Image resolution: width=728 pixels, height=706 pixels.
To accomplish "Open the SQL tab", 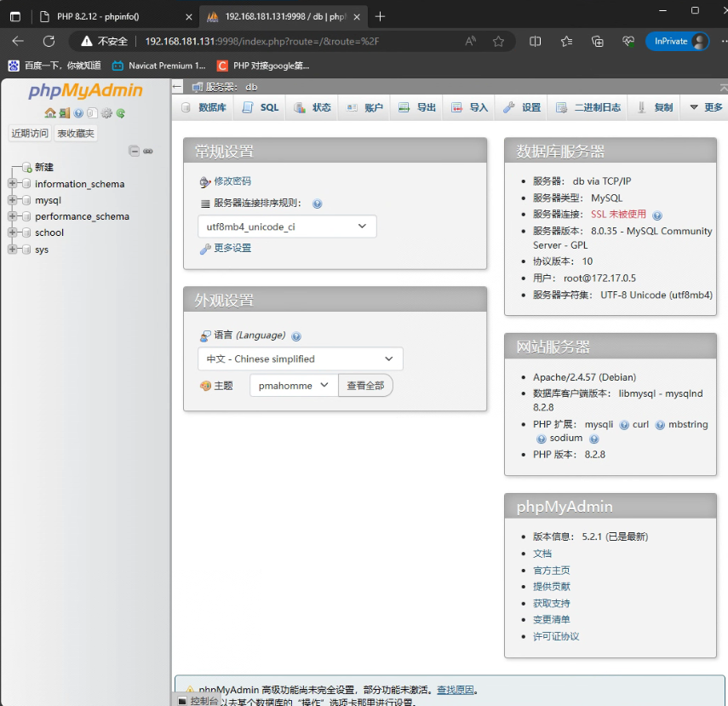I will click(260, 107).
